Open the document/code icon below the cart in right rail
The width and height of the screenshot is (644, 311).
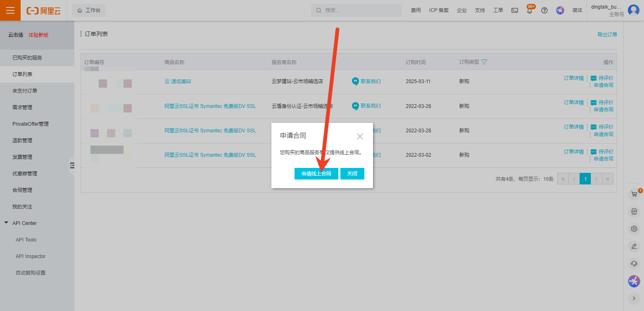pyautogui.click(x=634, y=212)
